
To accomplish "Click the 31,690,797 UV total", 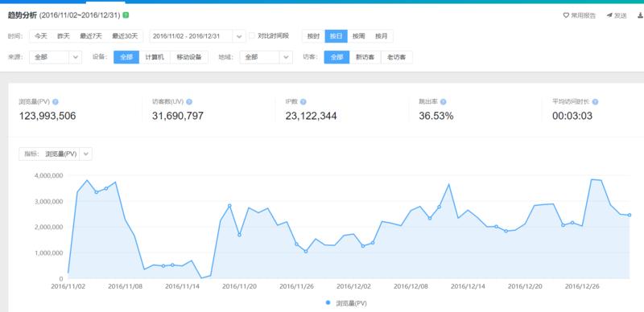I will click(x=178, y=116).
